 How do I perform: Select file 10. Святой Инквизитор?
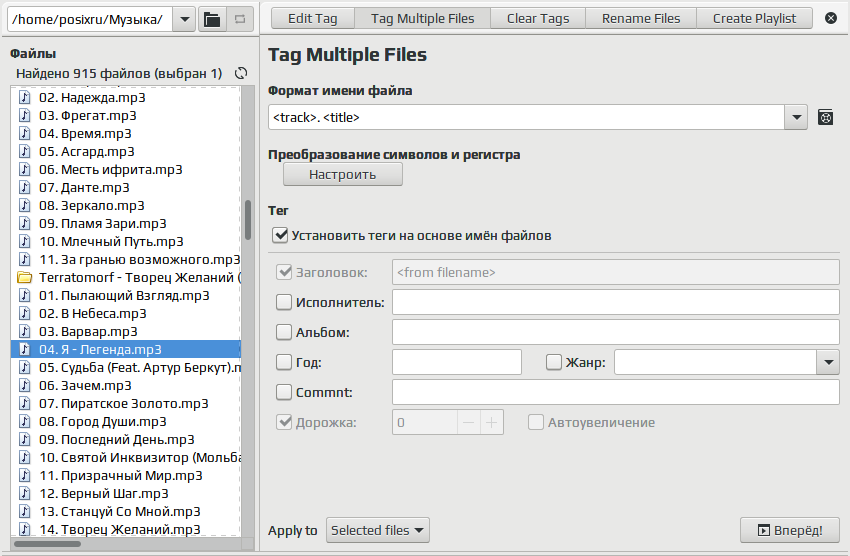coord(125,457)
